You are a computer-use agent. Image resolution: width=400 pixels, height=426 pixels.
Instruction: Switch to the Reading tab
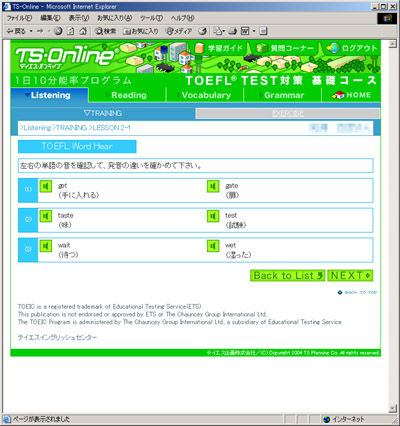[x=128, y=95]
